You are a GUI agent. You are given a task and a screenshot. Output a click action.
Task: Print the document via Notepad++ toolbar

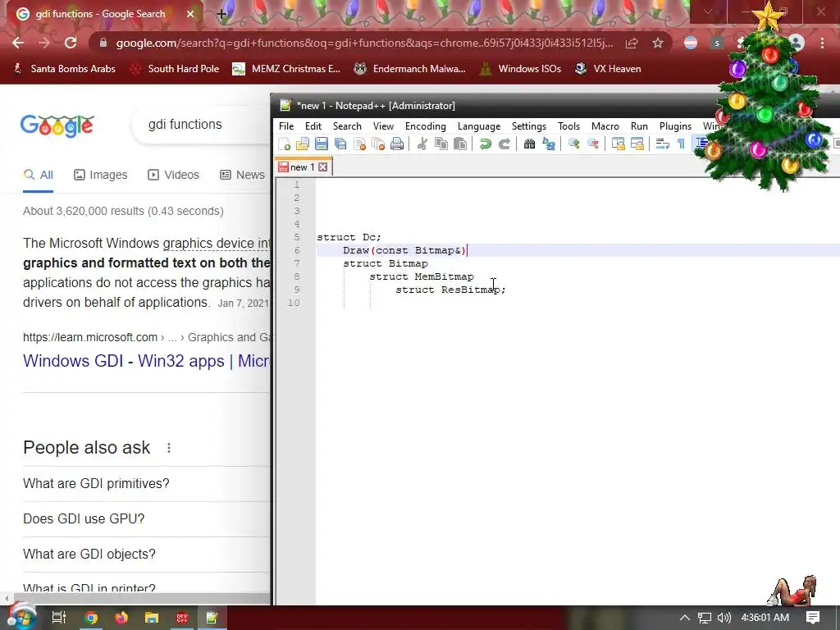coord(397,144)
